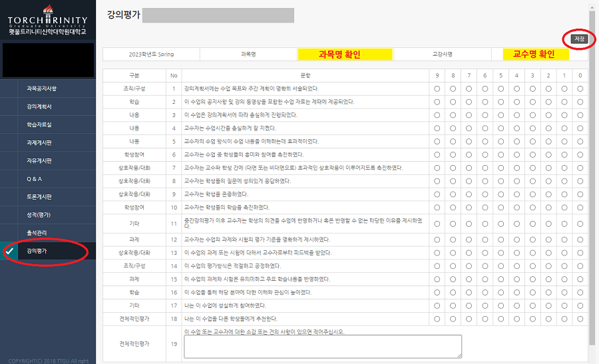Choose score 5 for question 10
The height and width of the screenshot is (364, 599).
click(500, 208)
